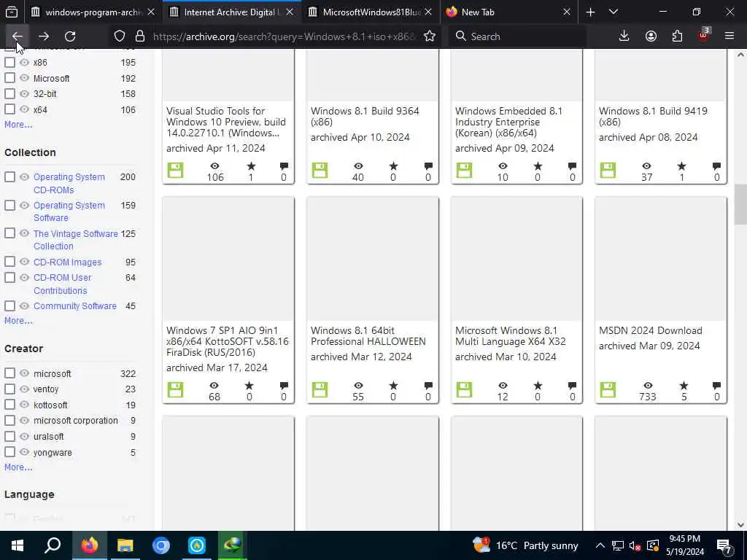Check the 32-bit filter checkbox
Image resolution: width=747 pixels, height=560 pixels.
point(9,93)
